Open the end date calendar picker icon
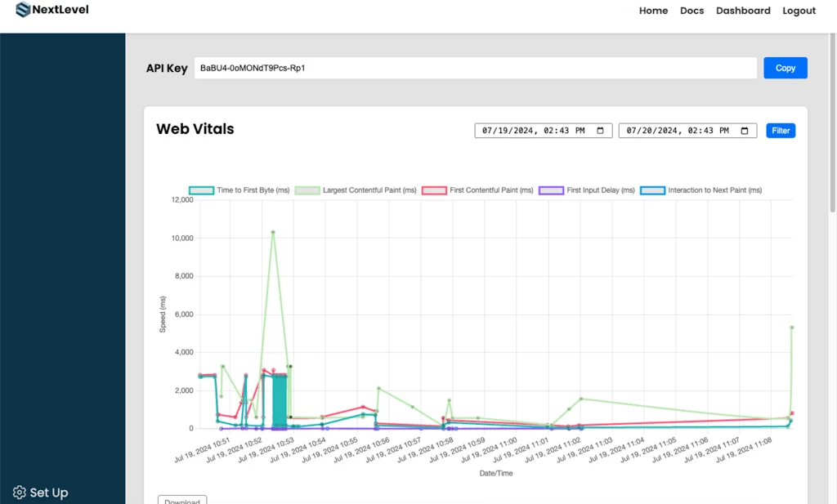837x504 pixels. (x=743, y=130)
